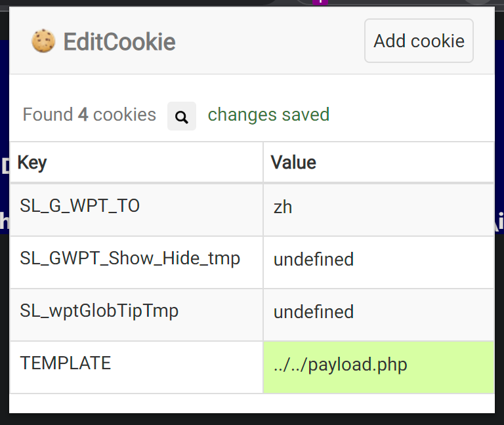Edit SL_GWPT_Show_Hide_tmp undefined value

coord(379,262)
